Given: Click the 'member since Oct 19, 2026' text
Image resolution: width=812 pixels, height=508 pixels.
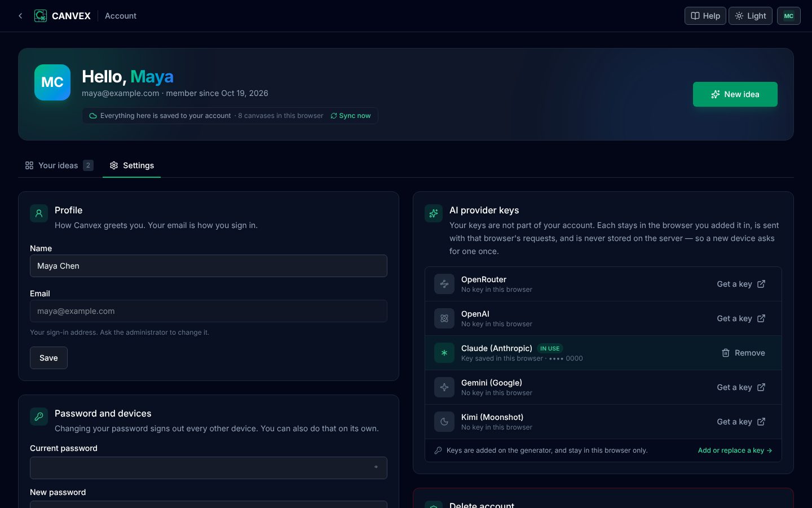Looking at the screenshot, I should (217, 93).
